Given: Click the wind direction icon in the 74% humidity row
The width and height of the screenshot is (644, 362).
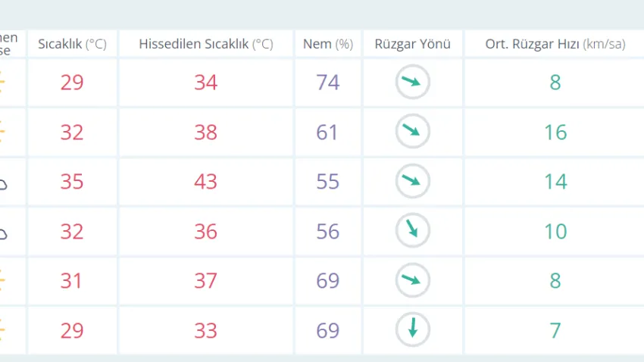Looking at the screenshot, I should pos(413,83).
